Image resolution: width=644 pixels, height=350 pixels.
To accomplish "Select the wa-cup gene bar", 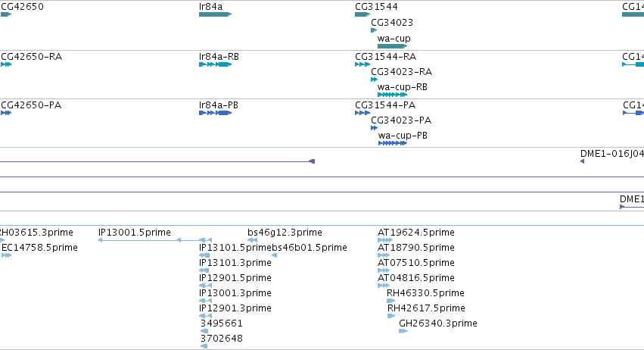I will 392,46.
